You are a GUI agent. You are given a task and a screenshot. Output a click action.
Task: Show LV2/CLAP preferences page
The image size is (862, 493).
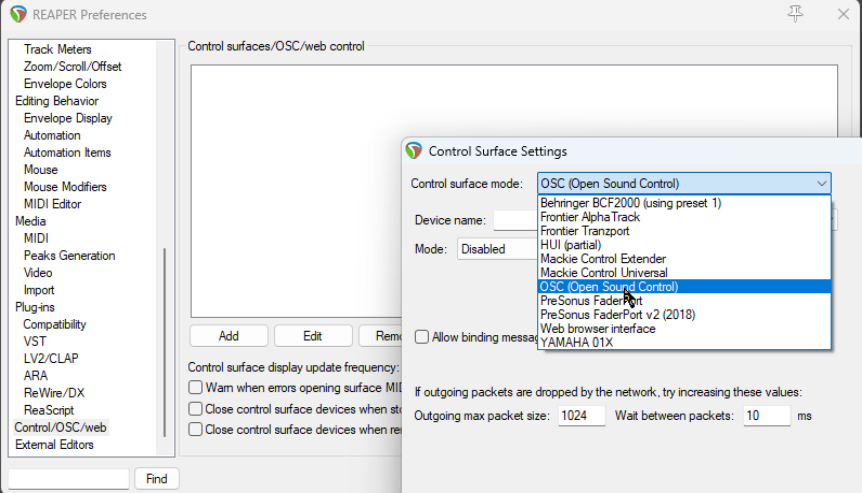coord(51,358)
